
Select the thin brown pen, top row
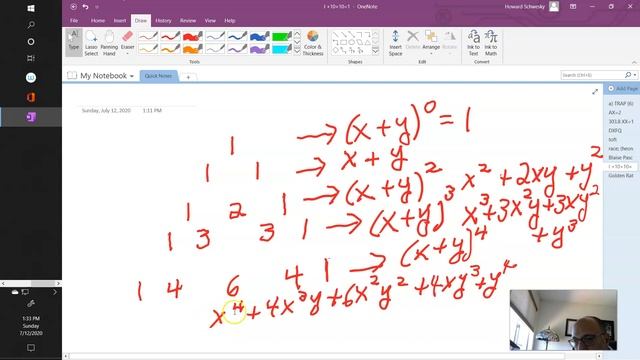point(148,36)
